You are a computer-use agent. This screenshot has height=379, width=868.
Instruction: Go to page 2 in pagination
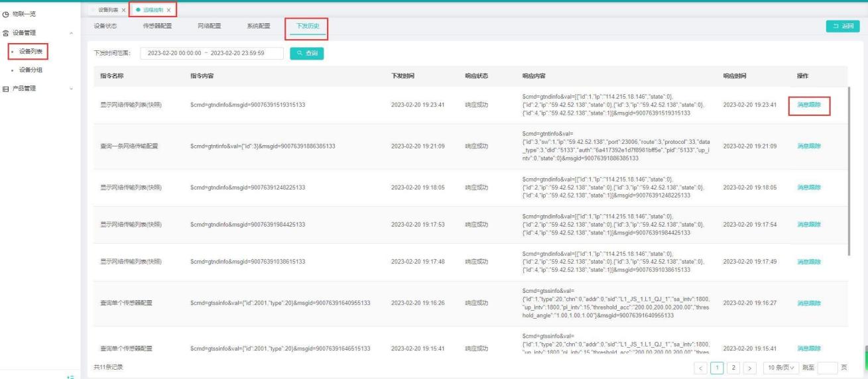(733, 367)
